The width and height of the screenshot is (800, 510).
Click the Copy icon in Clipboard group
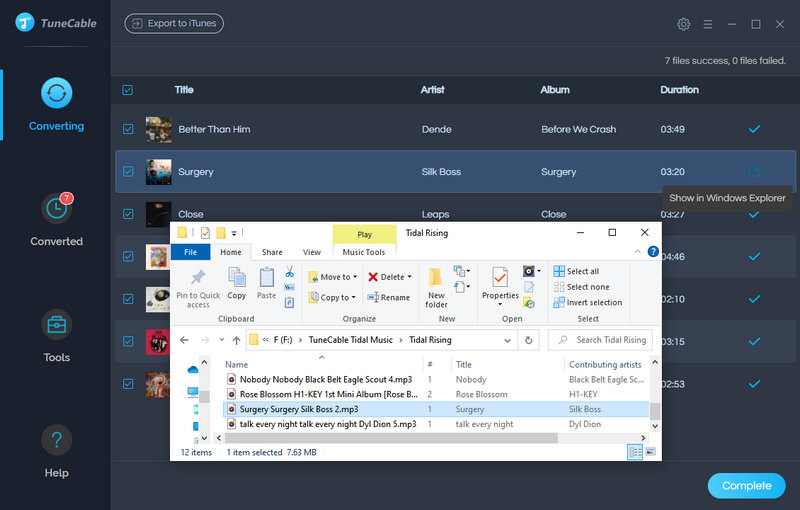point(237,283)
